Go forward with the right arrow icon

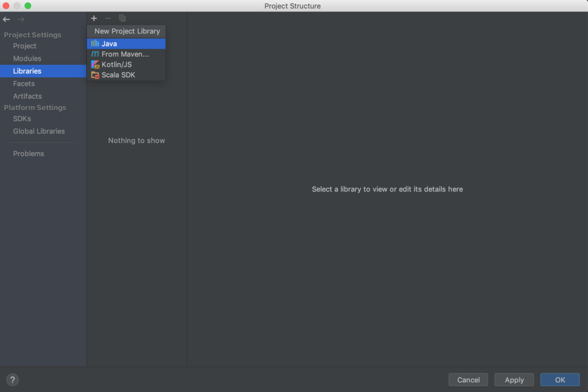21,19
